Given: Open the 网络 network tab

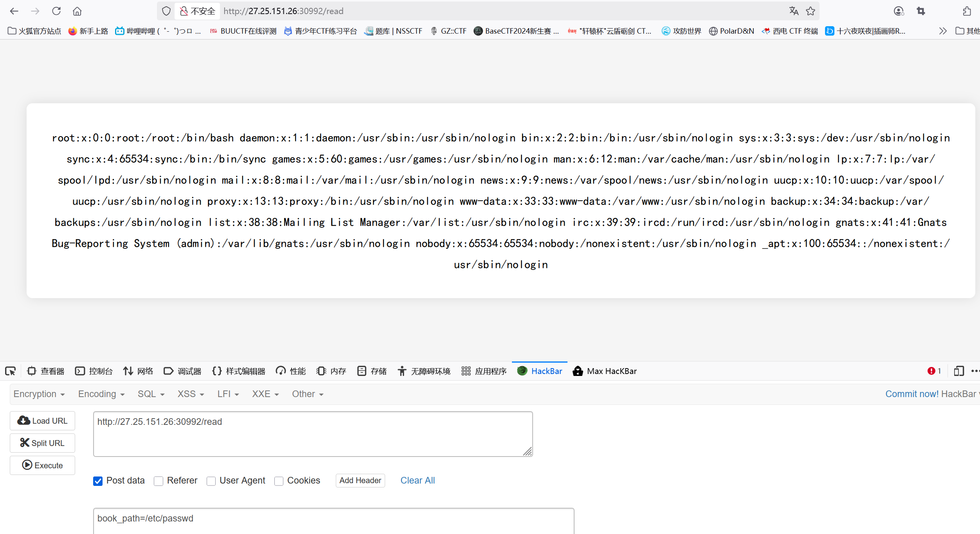Looking at the screenshot, I should click(x=138, y=371).
